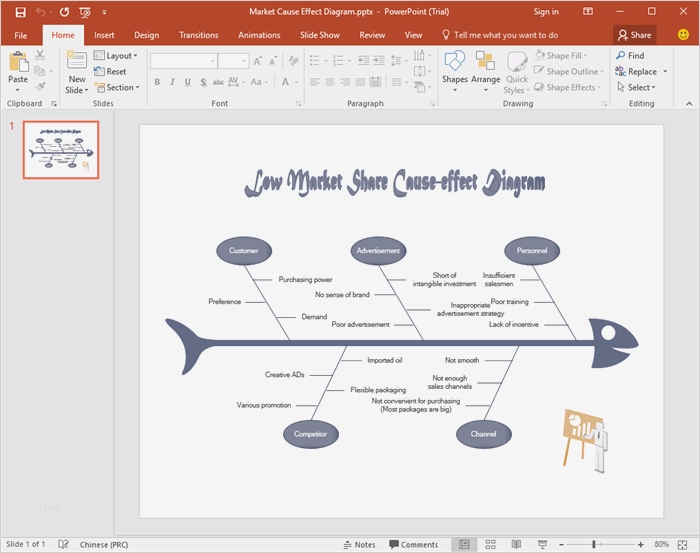Switch to Slide Sorter view
The height and width of the screenshot is (553, 700).
(489, 544)
